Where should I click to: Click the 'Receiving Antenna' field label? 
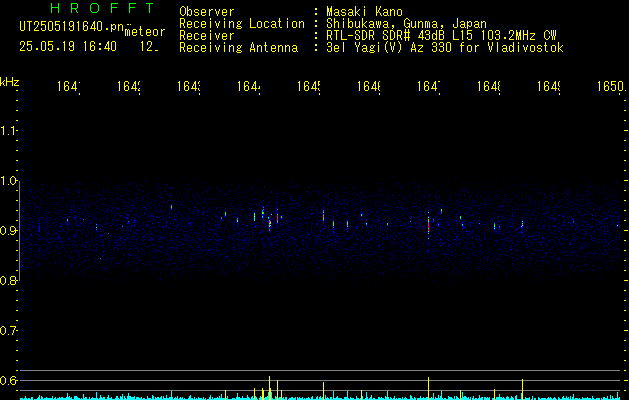[x=239, y=48]
